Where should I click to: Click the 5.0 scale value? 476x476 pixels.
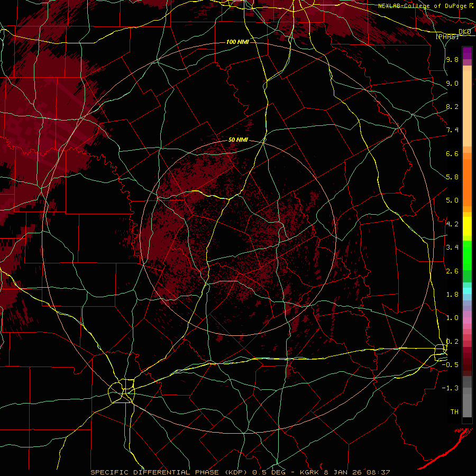click(x=452, y=200)
